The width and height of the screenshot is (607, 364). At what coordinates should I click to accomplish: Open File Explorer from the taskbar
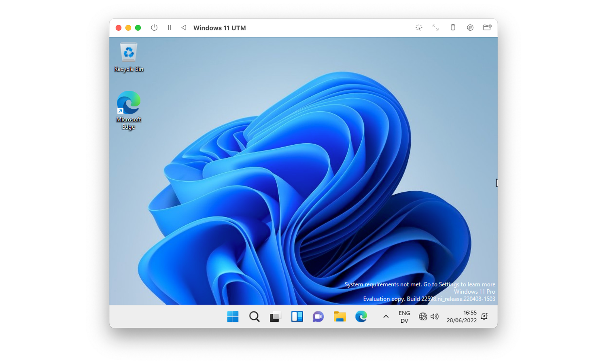340,317
